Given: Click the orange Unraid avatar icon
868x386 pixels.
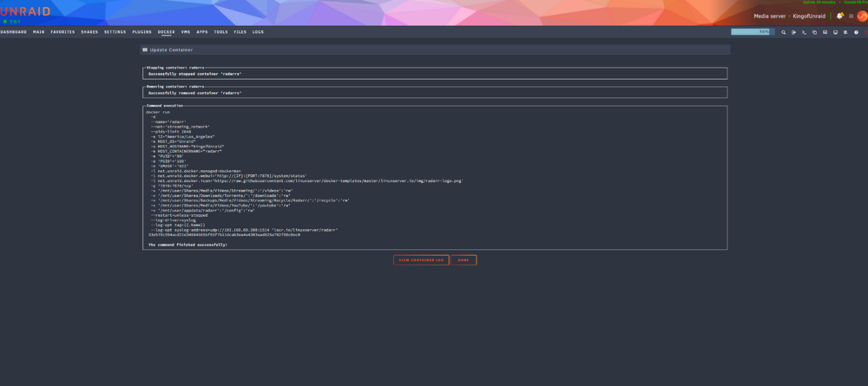Looking at the screenshot, I should [862, 16].
